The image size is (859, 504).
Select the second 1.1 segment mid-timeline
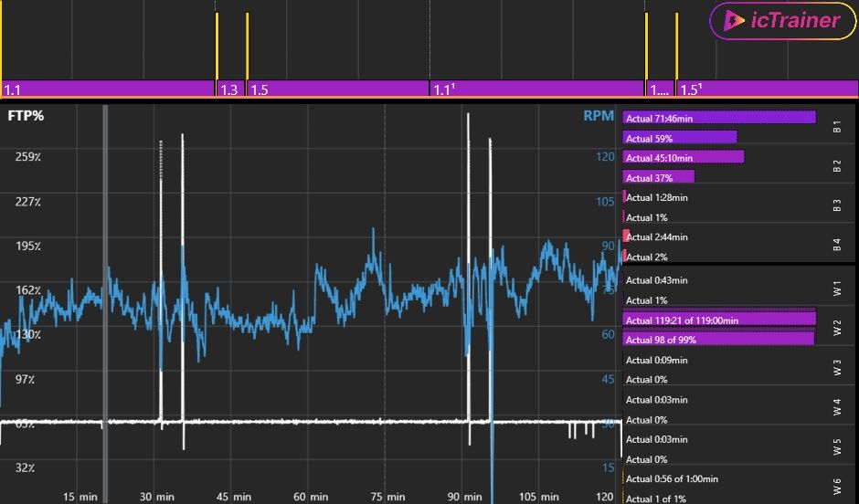(x=536, y=89)
